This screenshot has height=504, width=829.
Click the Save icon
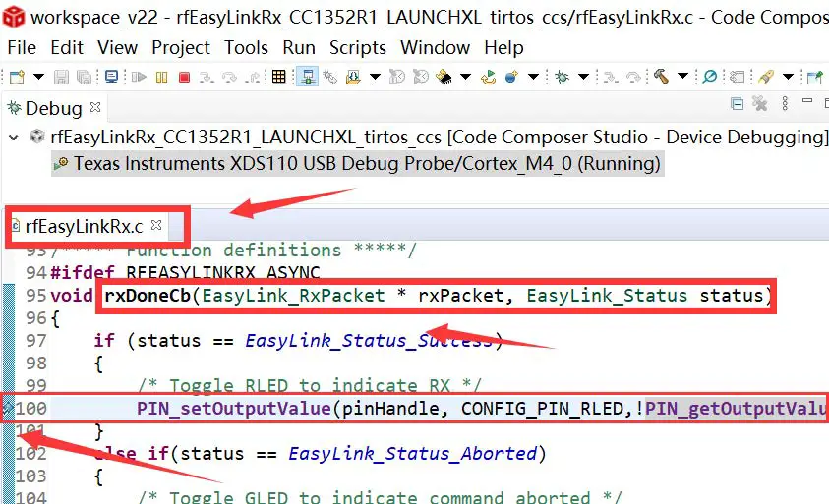[x=61, y=78]
